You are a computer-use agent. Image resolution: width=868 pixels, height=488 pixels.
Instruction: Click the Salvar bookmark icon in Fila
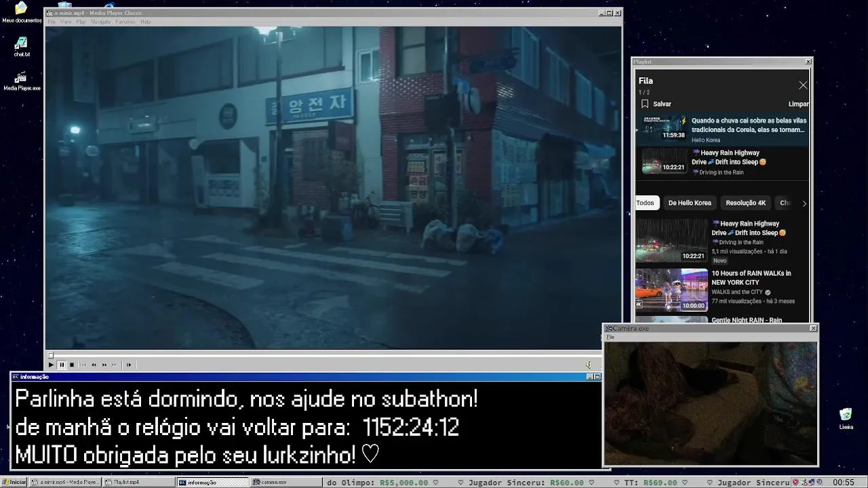645,104
